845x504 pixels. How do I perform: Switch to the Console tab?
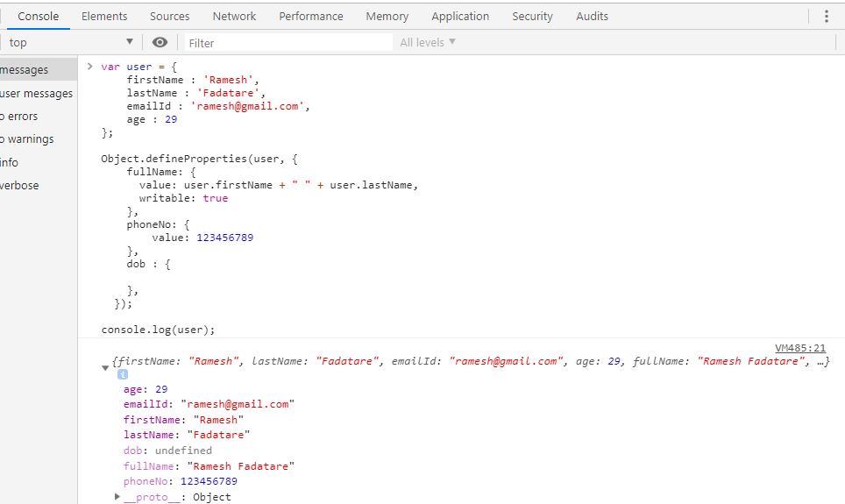point(38,16)
